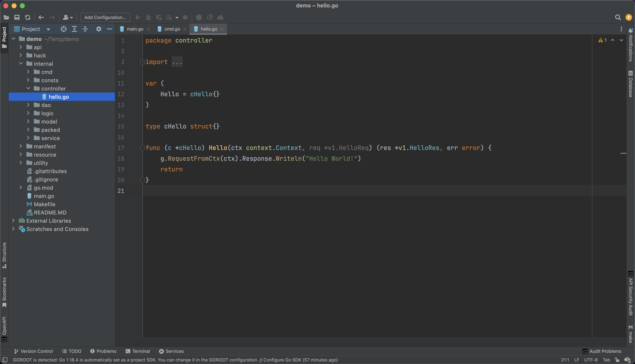The height and width of the screenshot is (364, 635).
Task: Select the Makefile in project tree
Action: [x=44, y=204]
